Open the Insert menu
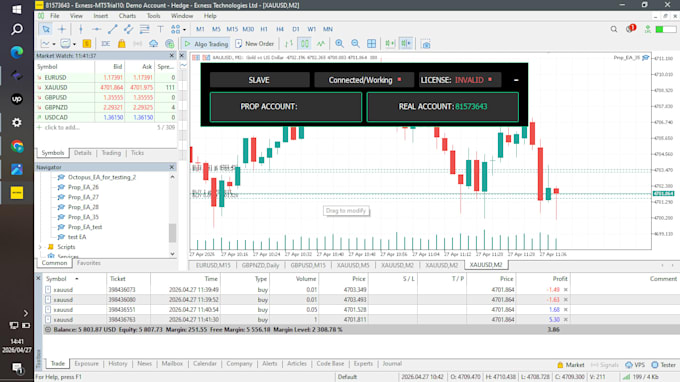 point(101,16)
